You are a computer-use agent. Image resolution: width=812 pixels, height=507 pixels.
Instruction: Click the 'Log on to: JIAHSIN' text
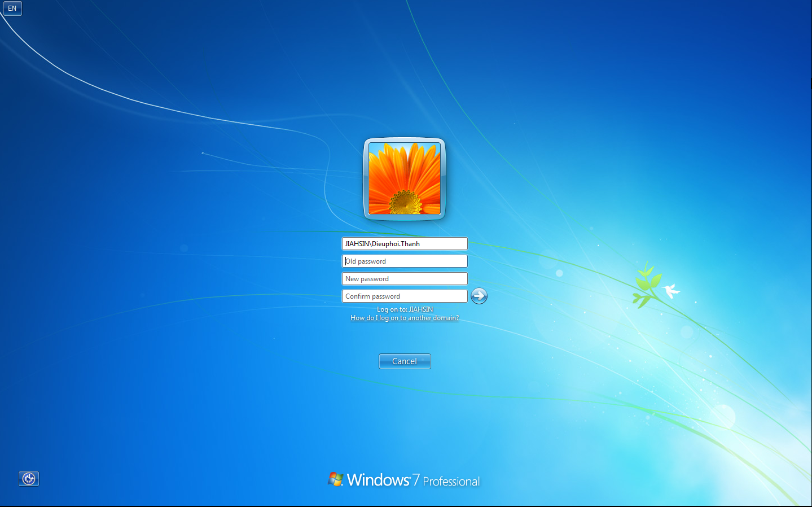(405, 309)
